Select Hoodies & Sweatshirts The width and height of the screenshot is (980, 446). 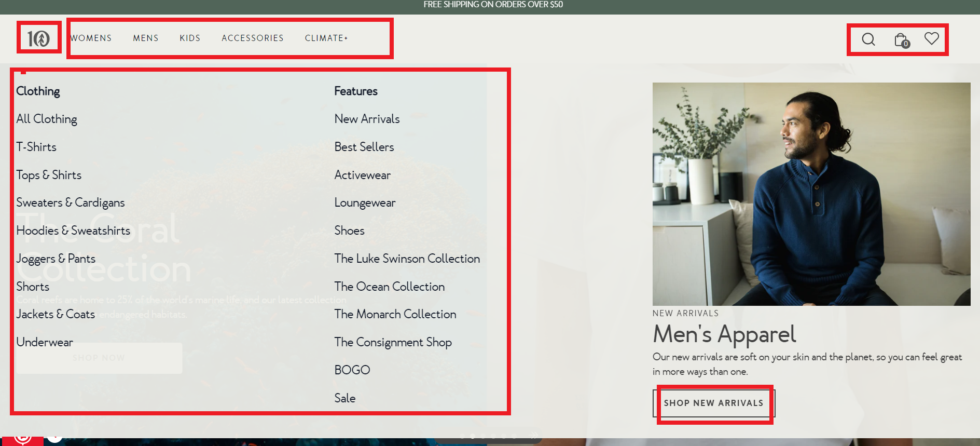(x=73, y=231)
